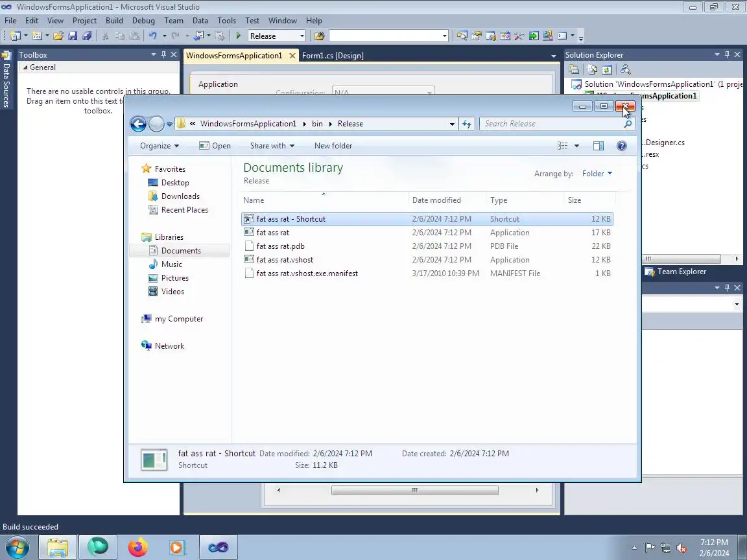Open my Computer in navigation pane
The image size is (747, 560).
pyautogui.click(x=172, y=319)
